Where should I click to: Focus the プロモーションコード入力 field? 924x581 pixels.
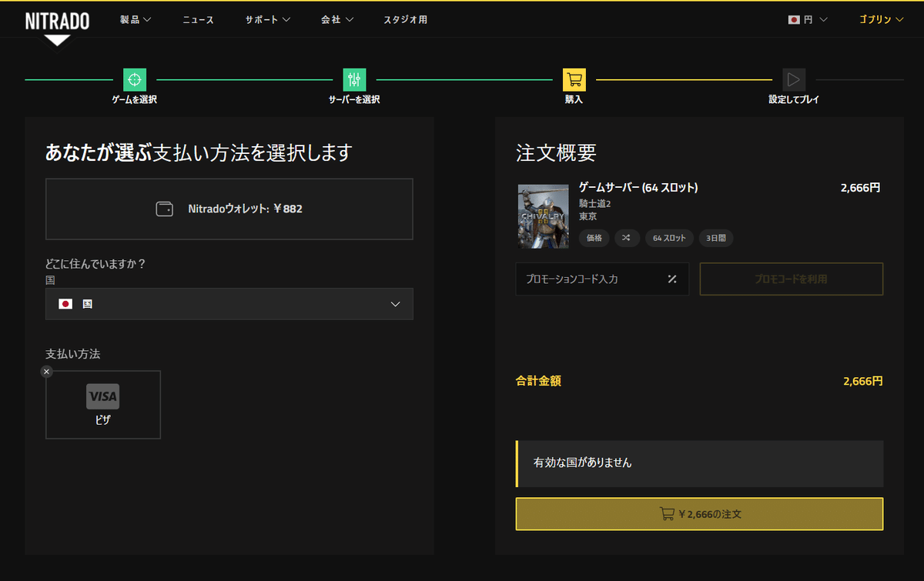point(602,279)
